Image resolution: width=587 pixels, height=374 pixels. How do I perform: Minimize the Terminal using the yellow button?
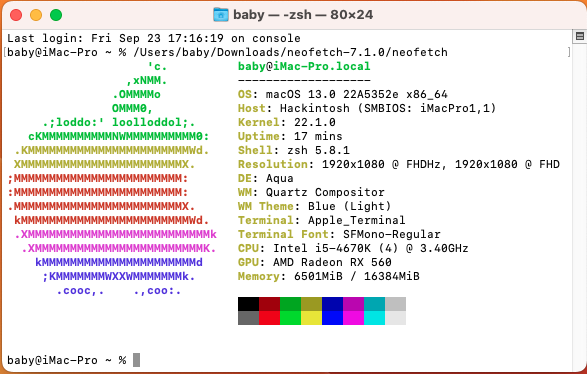pyautogui.click(x=36, y=15)
